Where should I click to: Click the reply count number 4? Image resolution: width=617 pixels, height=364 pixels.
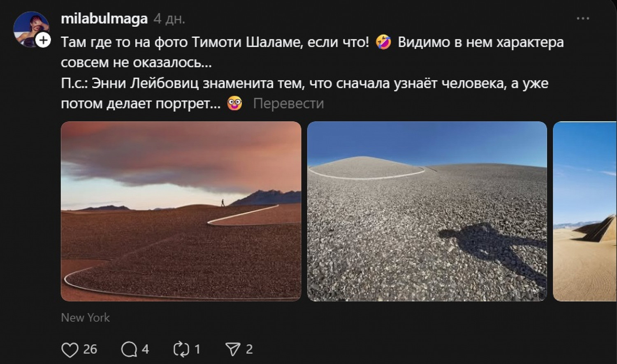[x=145, y=350]
